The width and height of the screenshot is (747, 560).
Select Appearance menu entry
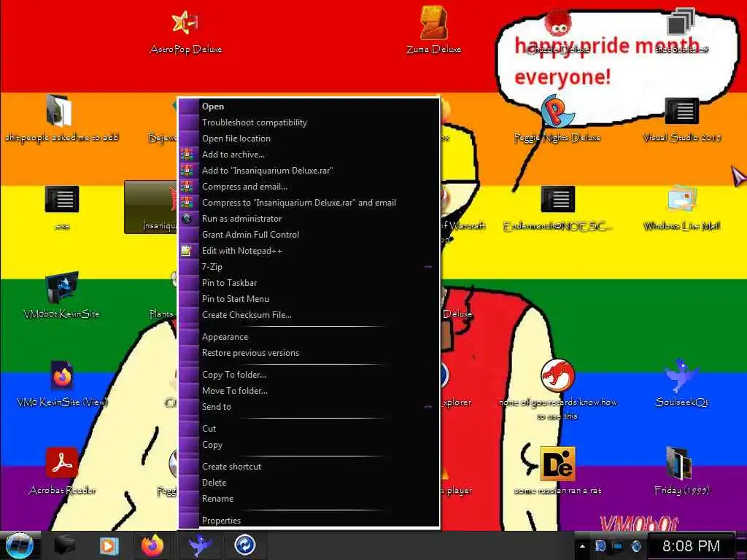point(309,337)
